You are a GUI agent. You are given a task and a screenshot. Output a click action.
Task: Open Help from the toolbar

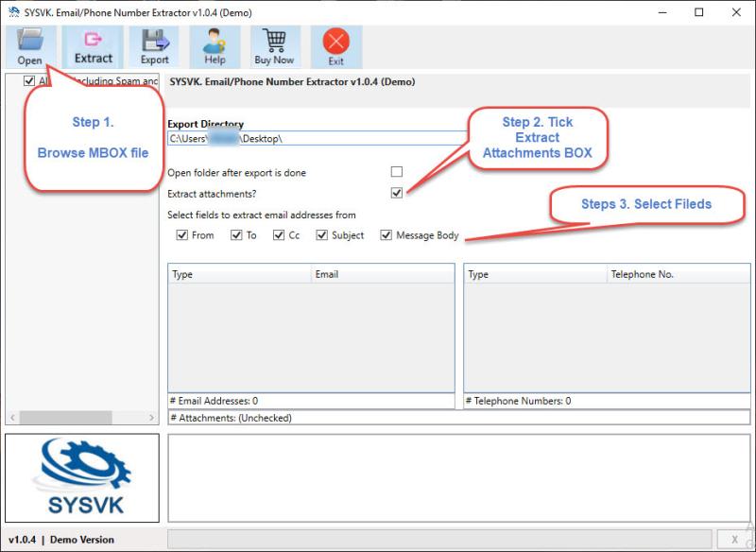click(215, 46)
